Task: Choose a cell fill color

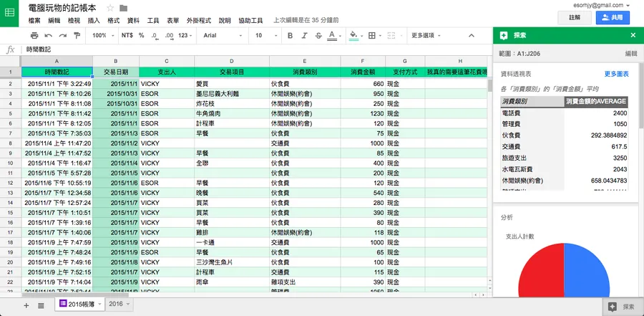Action: [x=354, y=35]
